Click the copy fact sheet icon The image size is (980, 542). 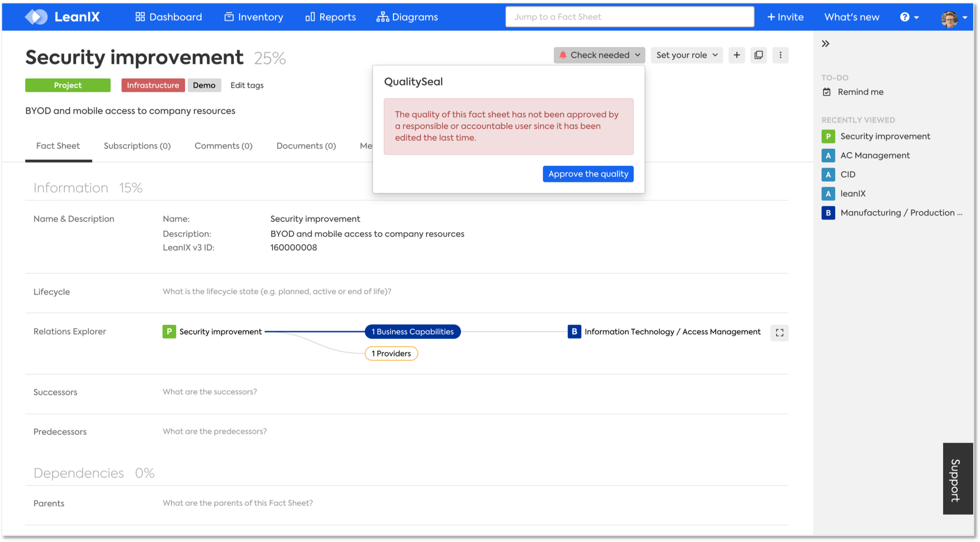tap(758, 55)
